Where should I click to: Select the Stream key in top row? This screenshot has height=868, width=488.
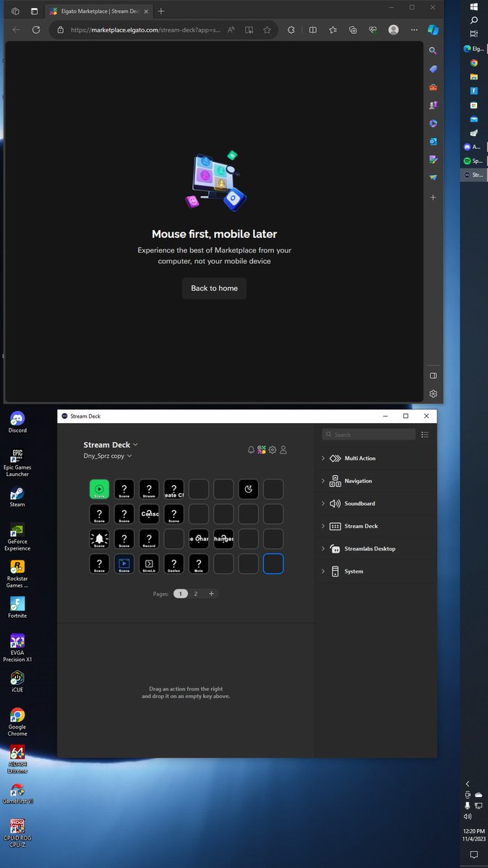pyautogui.click(x=149, y=490)
